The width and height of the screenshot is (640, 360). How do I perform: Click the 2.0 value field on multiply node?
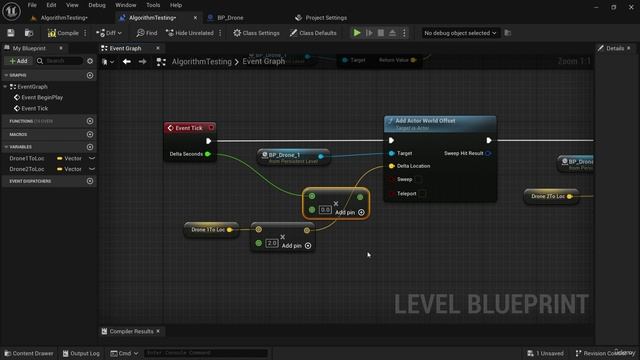pyautogui.click(x=272, y=243)
